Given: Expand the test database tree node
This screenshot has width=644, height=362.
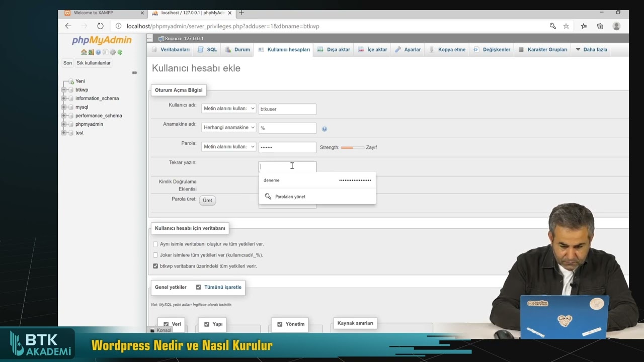Looking at the screenshot, I should (64, 133).
